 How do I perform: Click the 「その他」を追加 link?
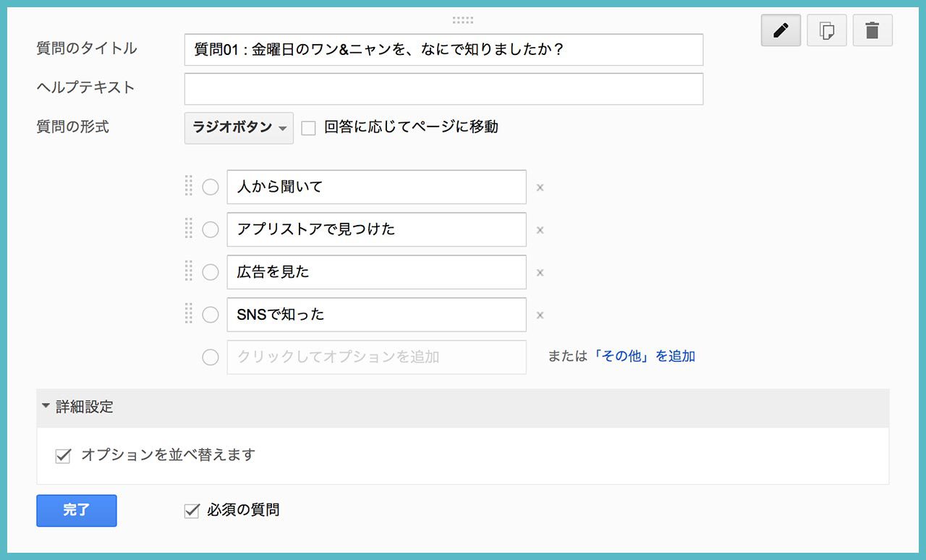pyautogui.click(x=644, y=356)
